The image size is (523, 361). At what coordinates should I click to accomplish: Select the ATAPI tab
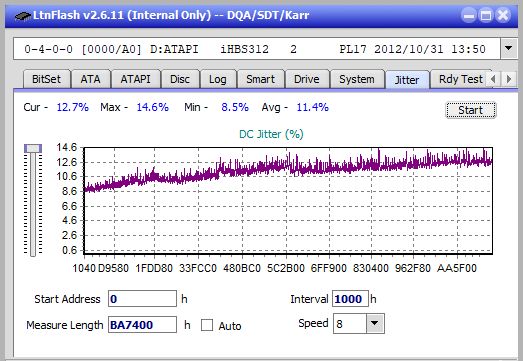click(x=135, y=79)
